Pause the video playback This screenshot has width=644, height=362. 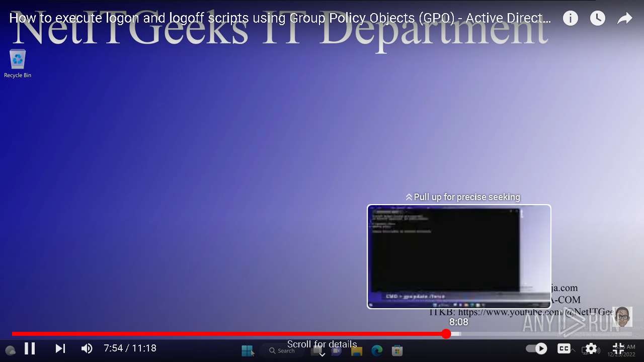pyautogui.click(x=30, y=348)
